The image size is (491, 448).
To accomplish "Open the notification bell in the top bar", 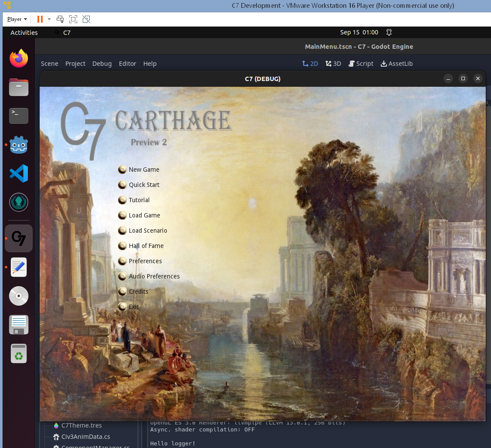I will [389, 32].
